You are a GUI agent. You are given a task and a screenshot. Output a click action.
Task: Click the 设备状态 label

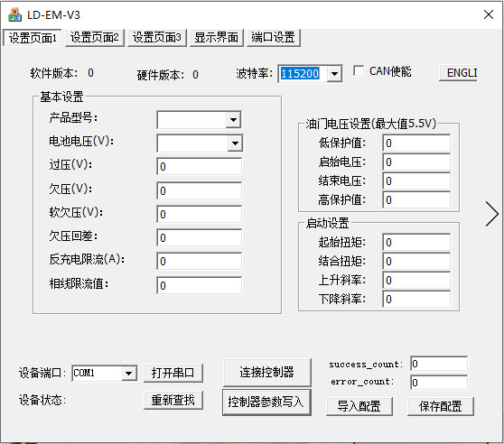tap(42, 401)
